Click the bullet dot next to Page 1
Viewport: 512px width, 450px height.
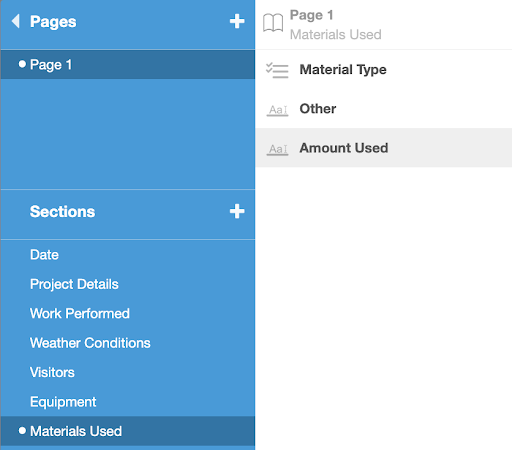point(22,64)
